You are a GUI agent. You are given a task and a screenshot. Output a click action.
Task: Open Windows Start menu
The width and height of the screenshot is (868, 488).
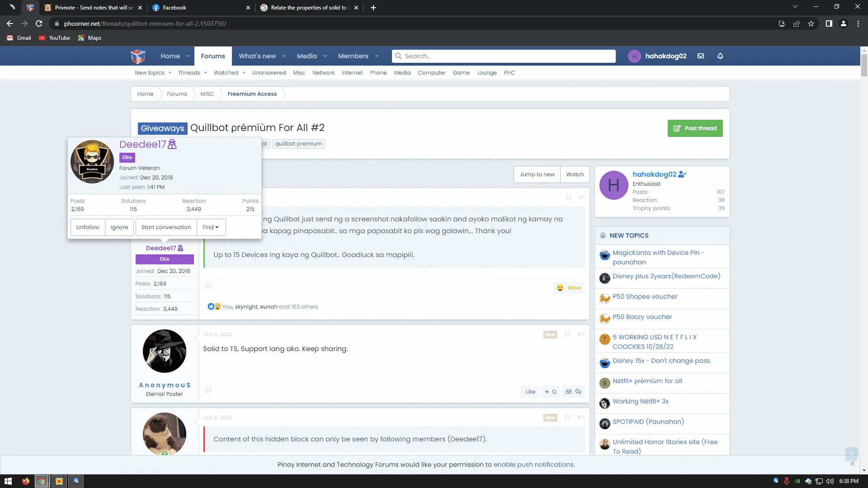(x=8, y=481)
